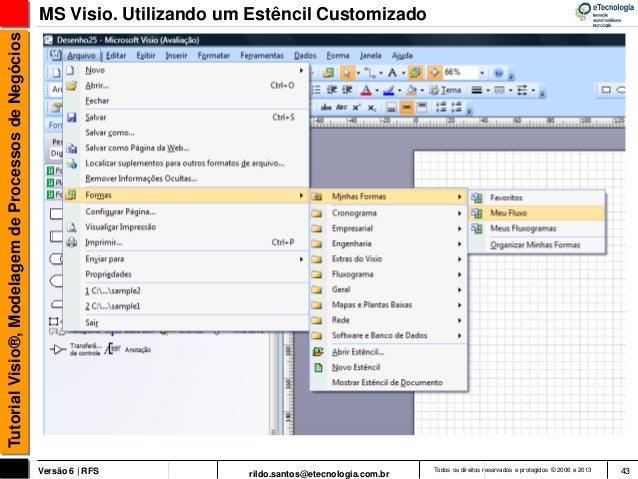The image size is (638, 479).
Task: Click the increase indent icon
Action: click(x=347, y=90)
